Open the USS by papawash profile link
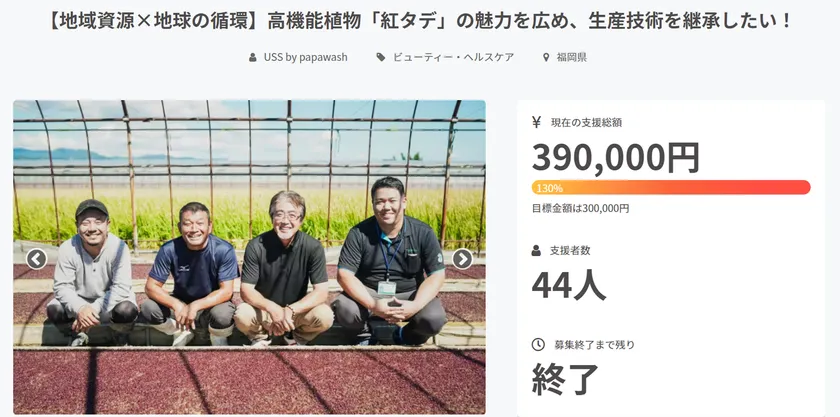This screenshot has width=840, height=417. coord(305,57)
